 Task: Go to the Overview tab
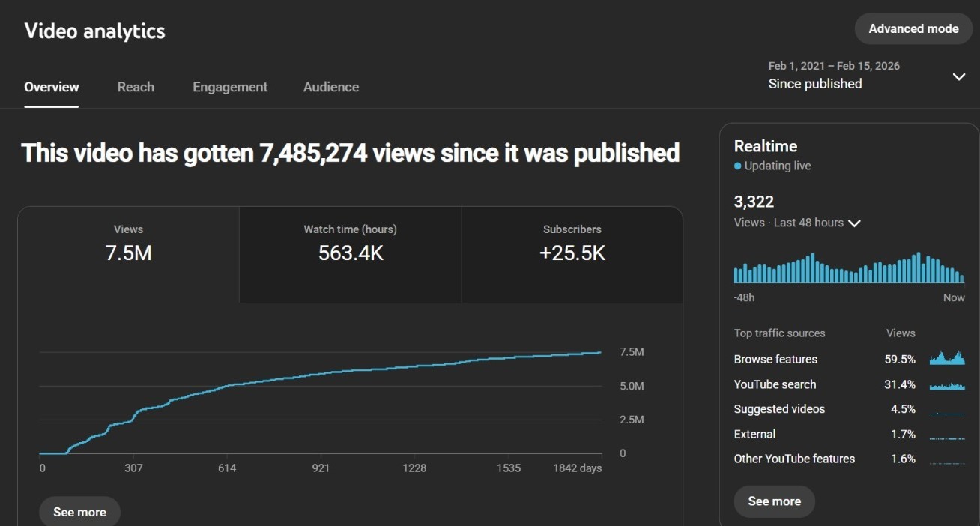click(x=52, y=87)
